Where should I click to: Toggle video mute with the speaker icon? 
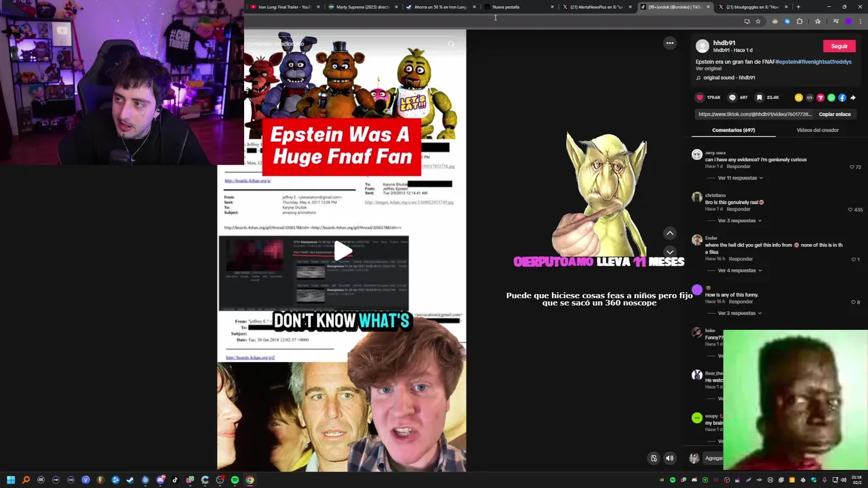pos(669,458)
